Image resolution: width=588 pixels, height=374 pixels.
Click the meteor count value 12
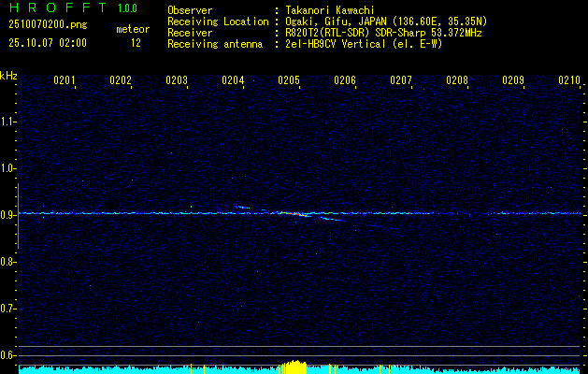click(x=136, y=43)
